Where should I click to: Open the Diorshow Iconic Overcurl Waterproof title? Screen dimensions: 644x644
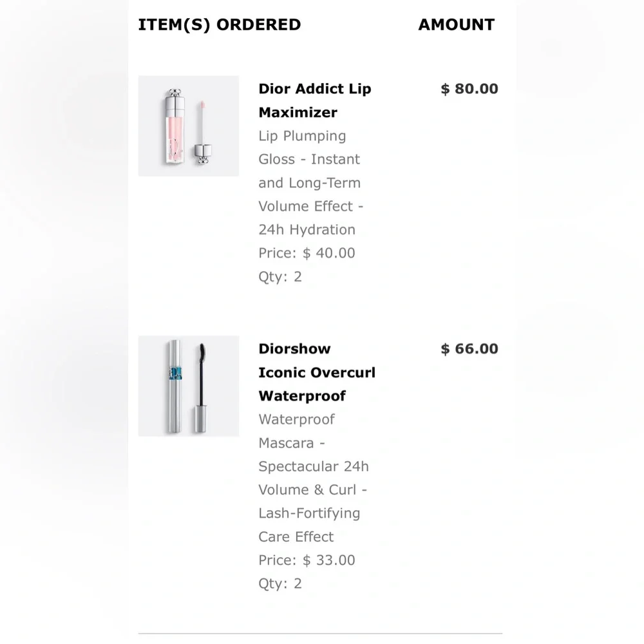[x=316, y=372]
